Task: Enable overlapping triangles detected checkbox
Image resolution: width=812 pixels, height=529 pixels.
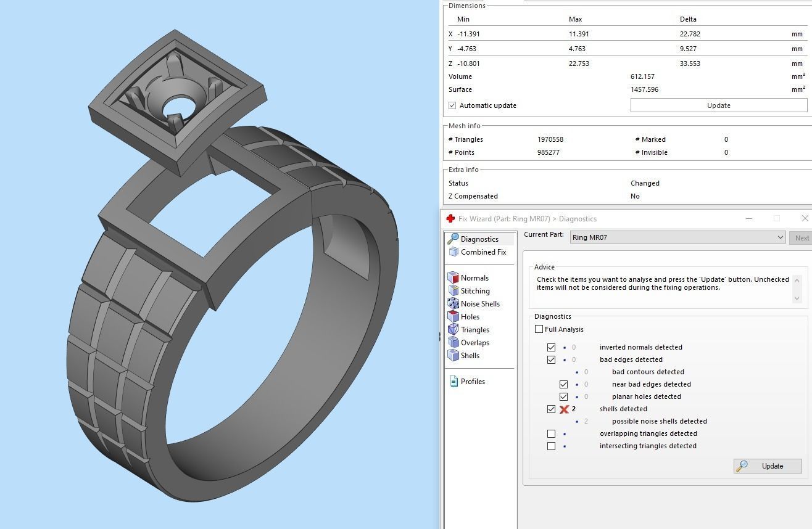Action: click(x=551, y=433)
